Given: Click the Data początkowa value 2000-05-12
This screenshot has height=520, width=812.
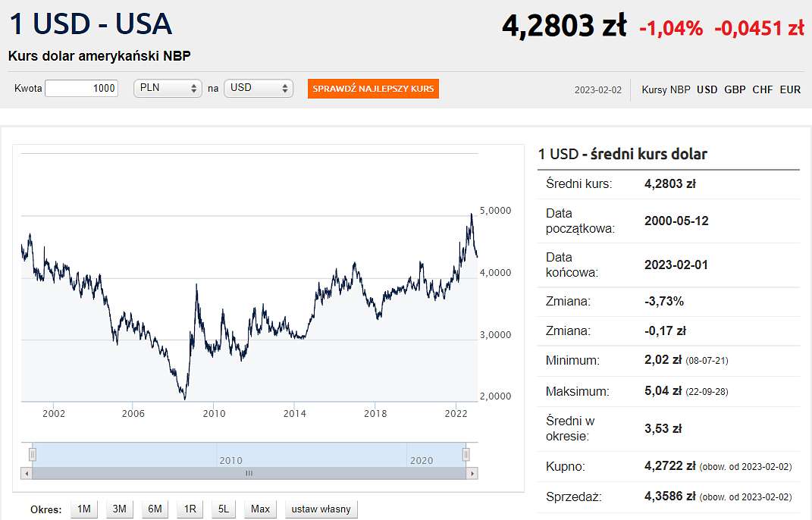Looking at the screenshot, I should [x=676, y=221].
